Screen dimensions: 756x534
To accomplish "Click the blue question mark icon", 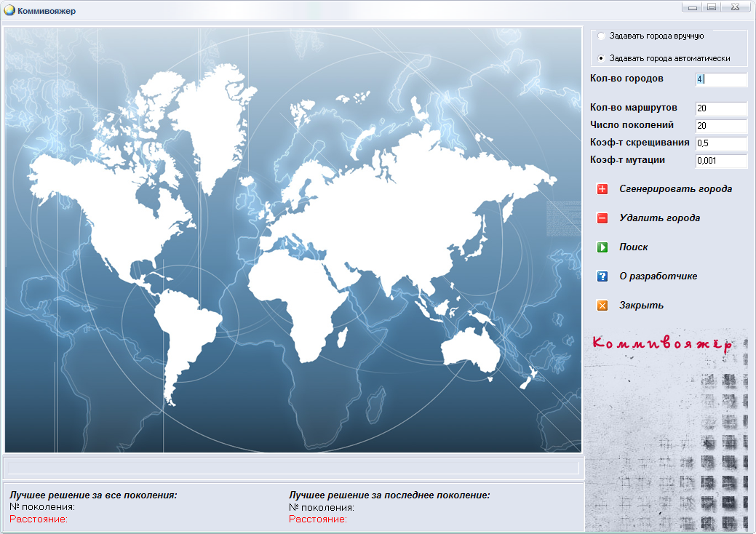I will [602, 276].
